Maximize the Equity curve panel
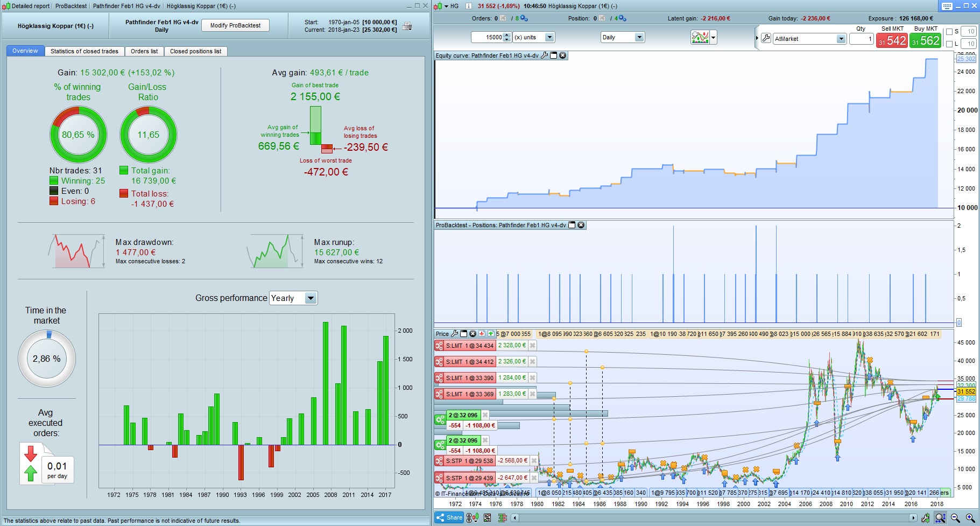This screenshot has height=526, width=980. (553, 55)
